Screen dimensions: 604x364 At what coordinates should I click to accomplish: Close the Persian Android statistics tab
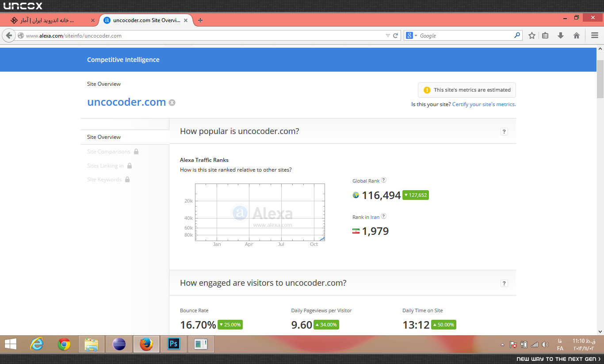coord(92,20)
